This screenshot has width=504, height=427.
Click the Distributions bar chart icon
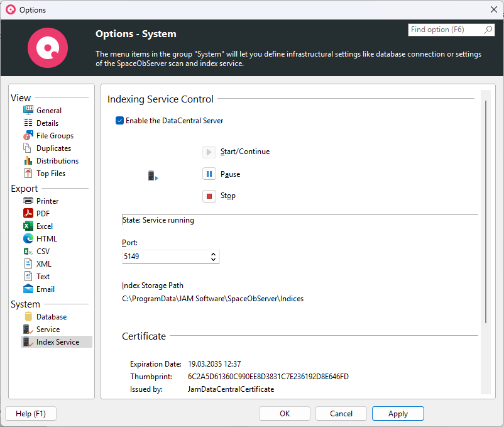tap(28, 160)
